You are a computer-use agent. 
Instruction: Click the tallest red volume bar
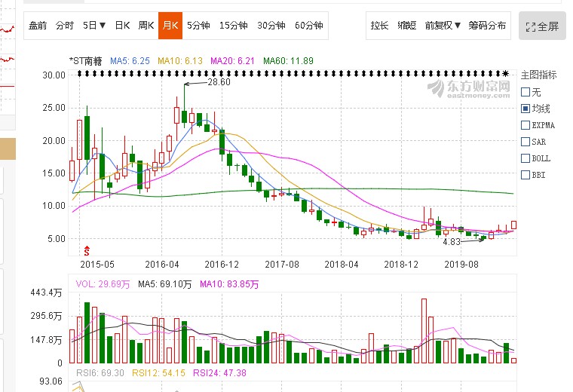424,331
